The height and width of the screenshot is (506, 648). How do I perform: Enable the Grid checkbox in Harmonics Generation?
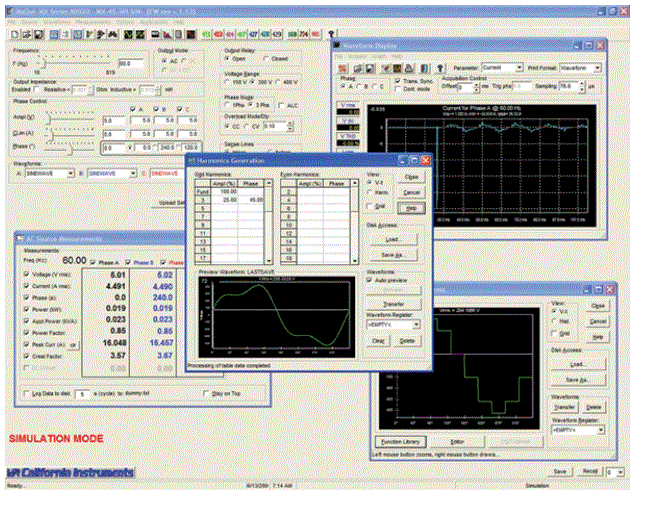370,206
